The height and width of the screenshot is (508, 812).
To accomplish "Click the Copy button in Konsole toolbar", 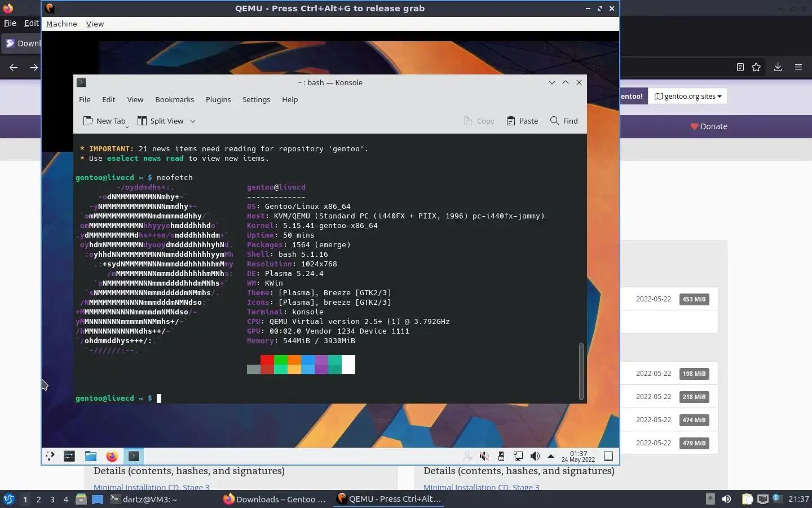I will pyautogui.click(x=479, y=121).
